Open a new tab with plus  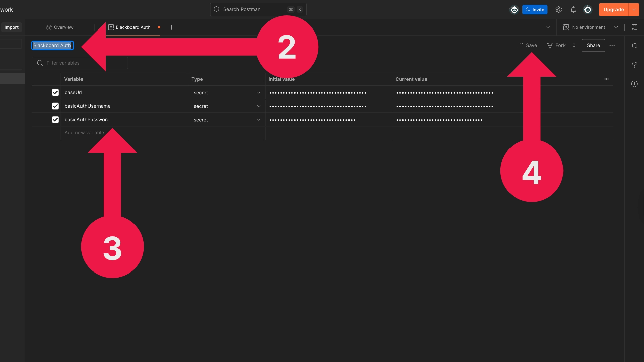click(171, 27)
